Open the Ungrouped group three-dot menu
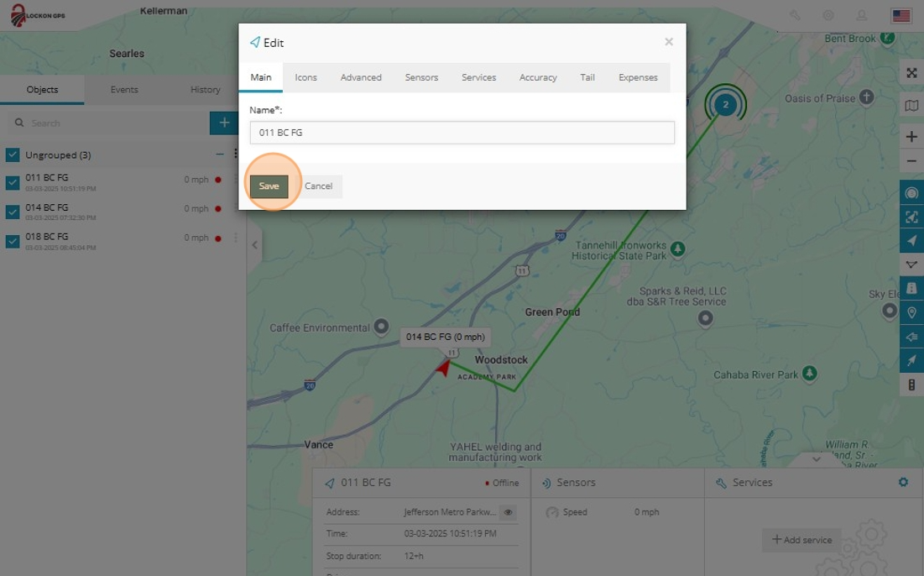 [235, 154]
